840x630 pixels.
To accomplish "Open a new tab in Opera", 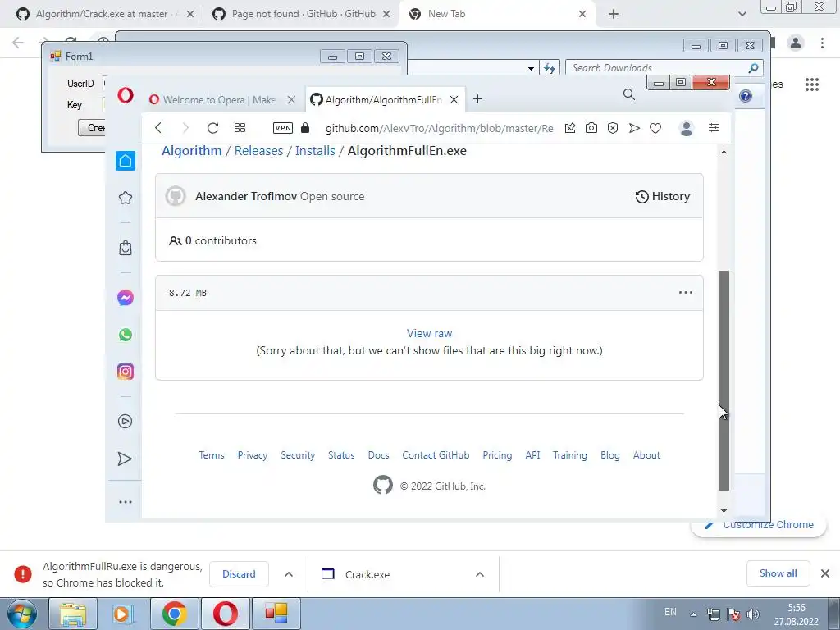I will 478,99.
